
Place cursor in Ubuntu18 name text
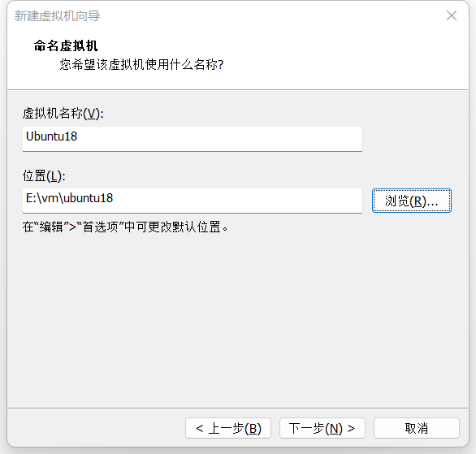coord(52,136)
